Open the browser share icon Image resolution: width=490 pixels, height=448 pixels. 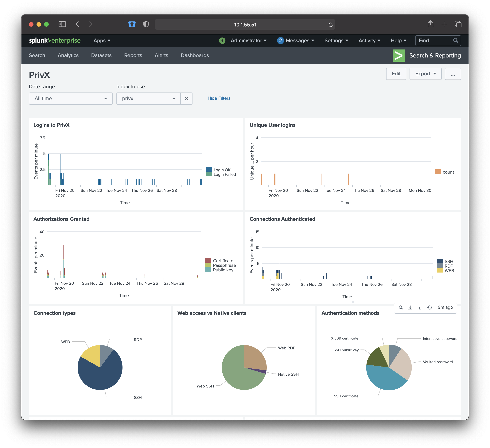click(x=430, y=24)
